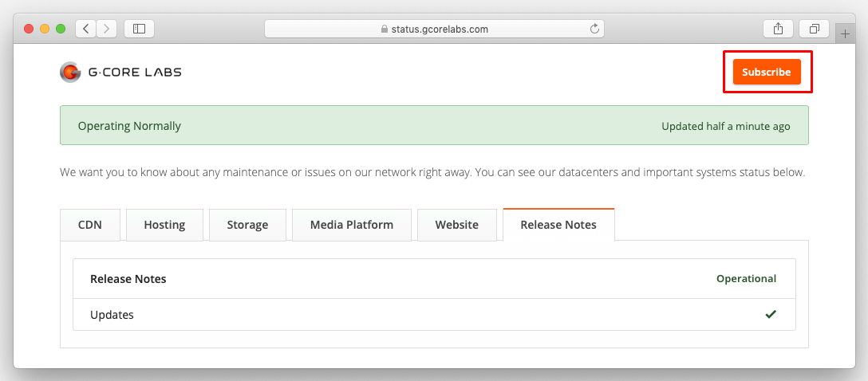Switch to the Website tab
The image size is (868, 381).
(456, 225)
